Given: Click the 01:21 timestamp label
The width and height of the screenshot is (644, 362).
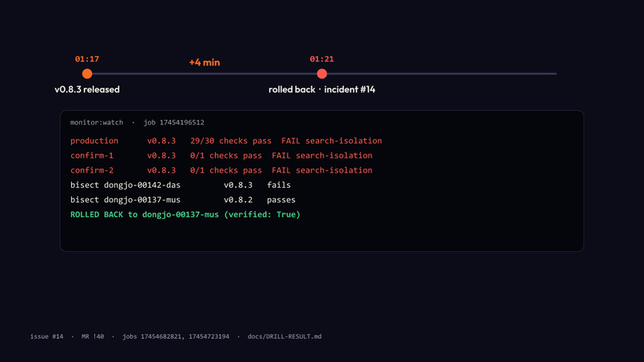Looking at the screenshot, I should (x=321, y=59).
